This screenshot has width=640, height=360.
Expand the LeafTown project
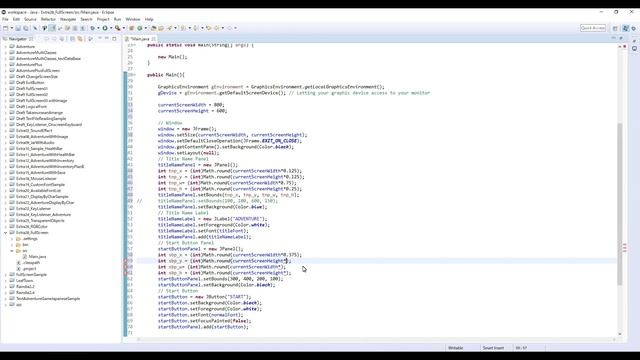(6, 280)
